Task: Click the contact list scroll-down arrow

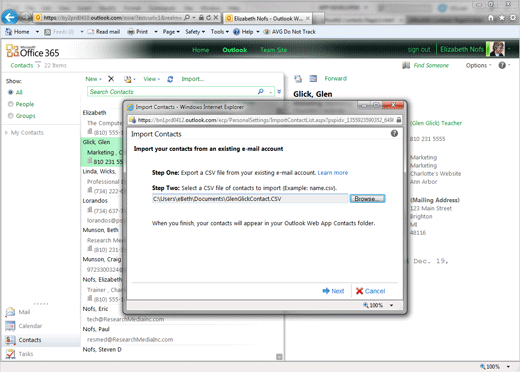Action: click(279, 357)
